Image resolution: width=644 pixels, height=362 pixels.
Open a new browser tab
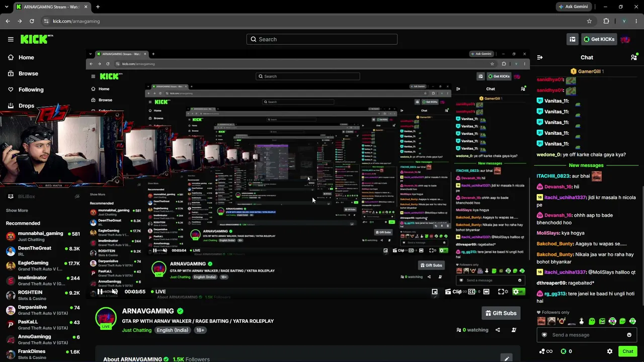(98, 7)
